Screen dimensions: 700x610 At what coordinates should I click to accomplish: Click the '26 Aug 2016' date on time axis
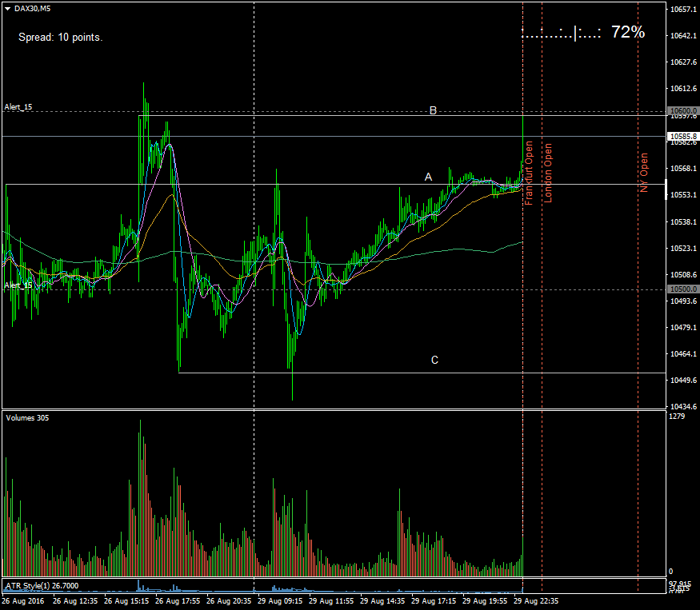22,600
